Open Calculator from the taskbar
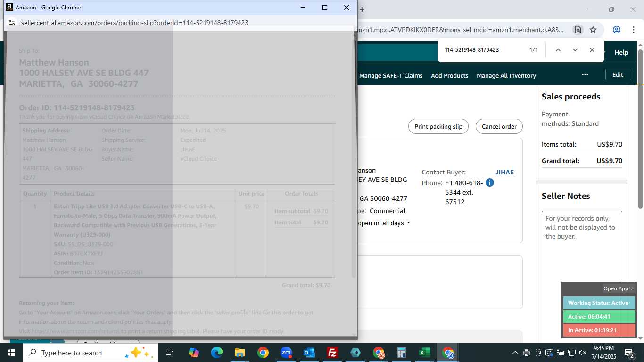The image size is (644, 362). click(402, 353)
